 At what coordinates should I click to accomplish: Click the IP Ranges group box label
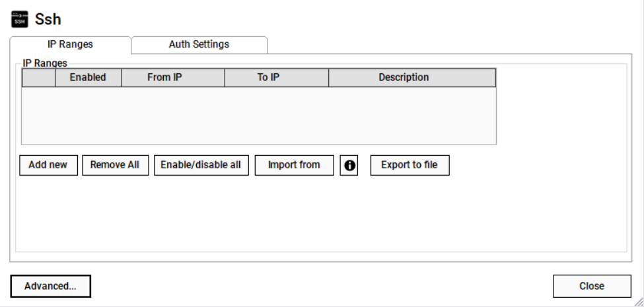45,63
